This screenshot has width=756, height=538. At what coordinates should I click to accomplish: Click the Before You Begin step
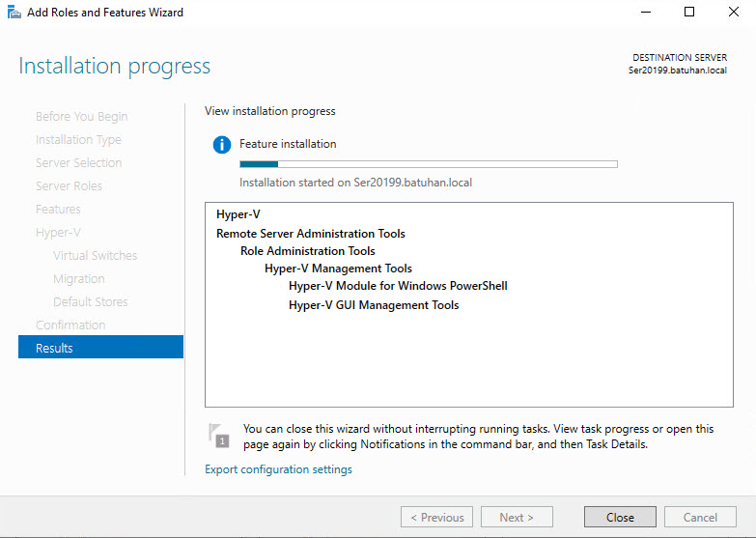pyautogui.click(x=81, y=116)
